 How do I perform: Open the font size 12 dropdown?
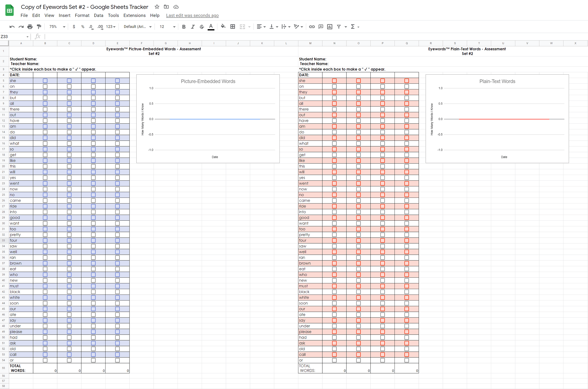168,26
